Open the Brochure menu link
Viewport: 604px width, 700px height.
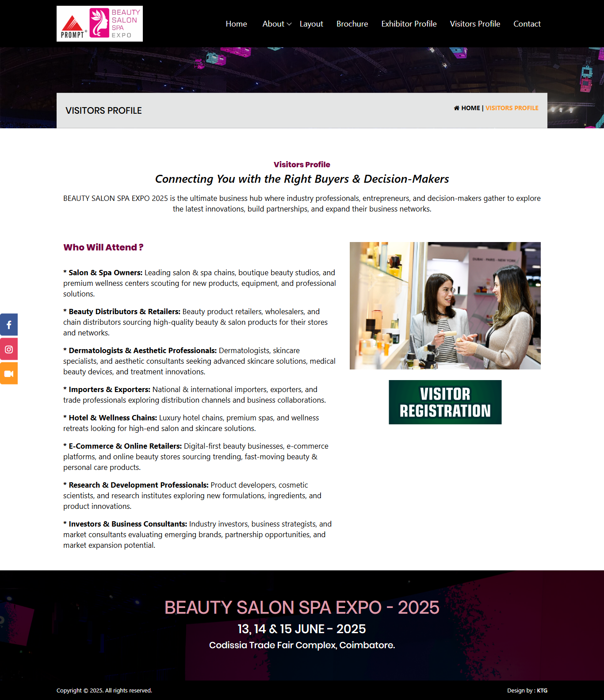[x=352, y=24]
